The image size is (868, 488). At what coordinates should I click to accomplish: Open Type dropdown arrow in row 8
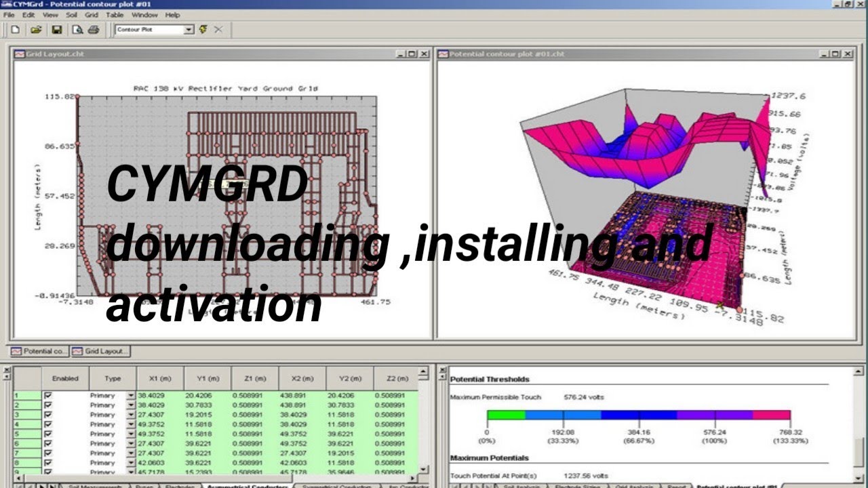pyautogui.click(x=131, y=463)
